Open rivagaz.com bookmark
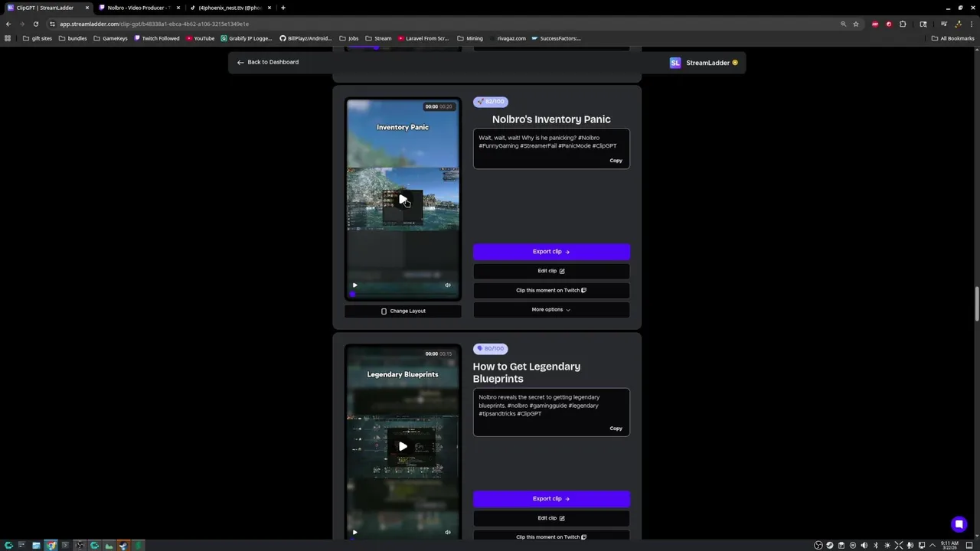This screenshot has width=980, height=551. (x=508, y=38)
